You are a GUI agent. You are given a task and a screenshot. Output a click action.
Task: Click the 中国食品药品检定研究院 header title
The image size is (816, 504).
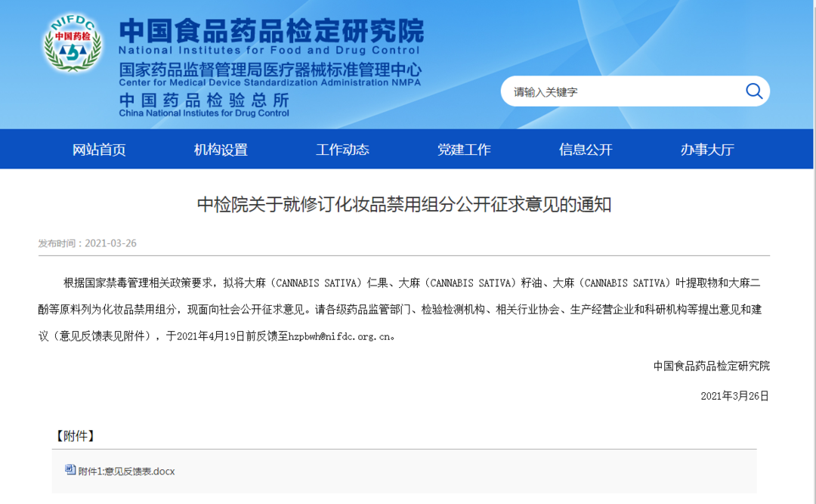pos(271,31)
